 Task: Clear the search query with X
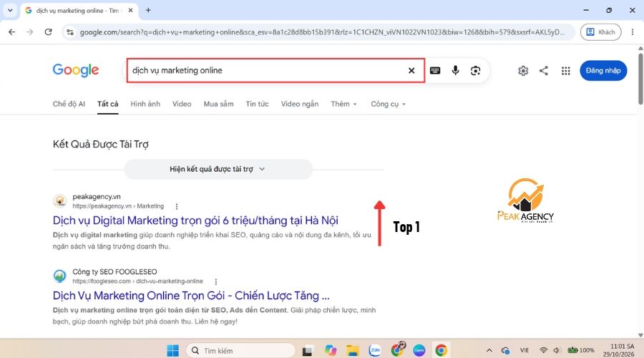pos(411,71)
